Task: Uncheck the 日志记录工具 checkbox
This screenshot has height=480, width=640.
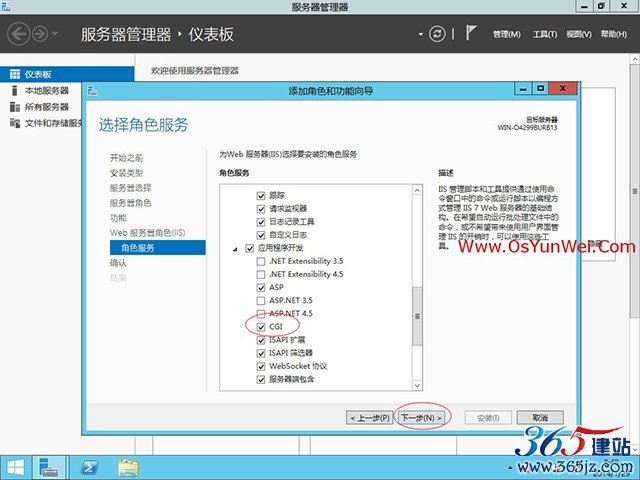Action: tap(261, 222)
